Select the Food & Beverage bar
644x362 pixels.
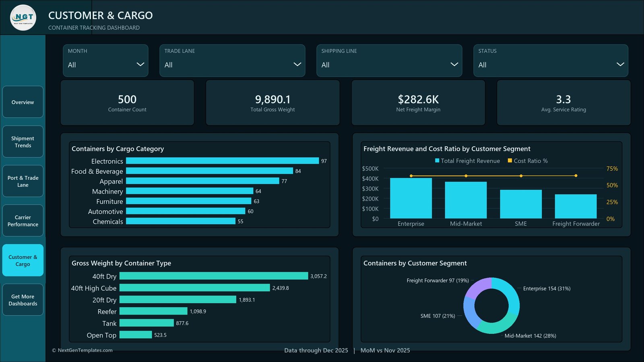point(209,171)
